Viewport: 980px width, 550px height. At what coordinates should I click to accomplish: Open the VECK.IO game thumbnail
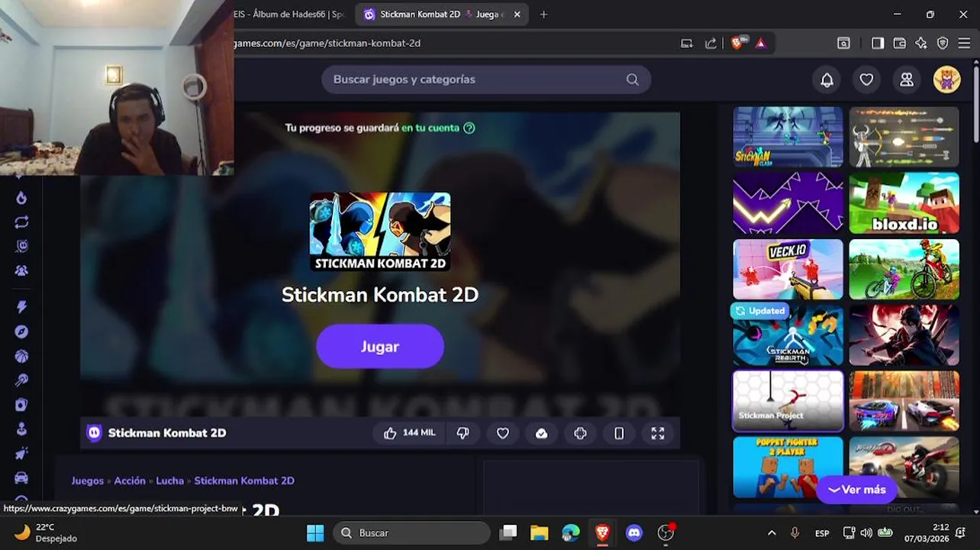click(x=788, y=270)
